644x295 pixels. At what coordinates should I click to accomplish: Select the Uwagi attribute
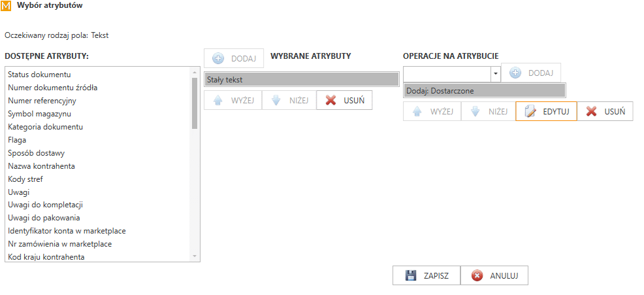pos(99,192)
